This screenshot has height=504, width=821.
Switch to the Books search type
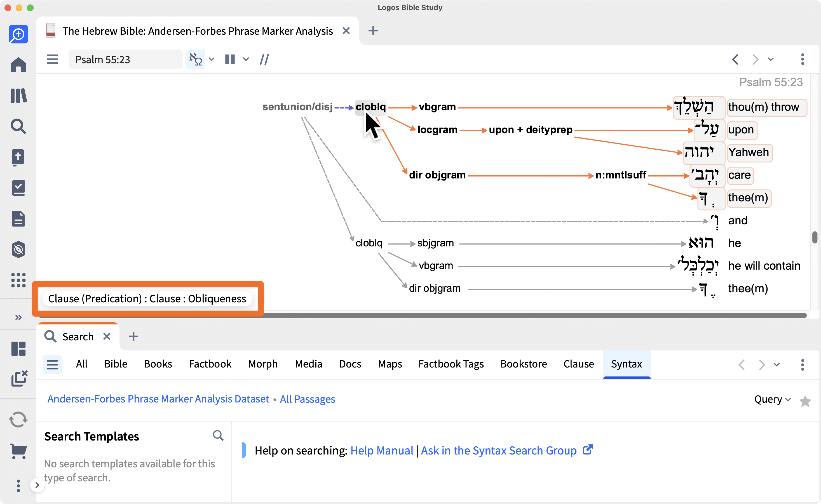click(158, 364)
